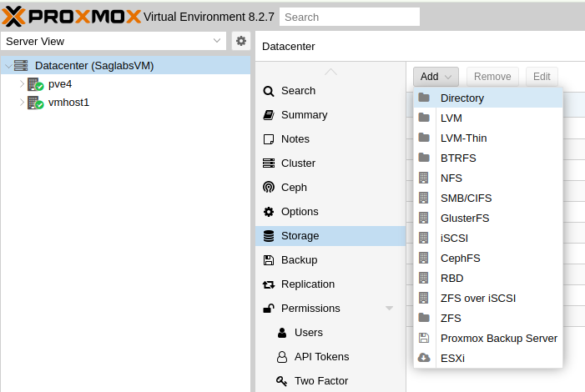Choose ZFS over iSCSI option
Screen dimensions: 585x392
[488, 299]
